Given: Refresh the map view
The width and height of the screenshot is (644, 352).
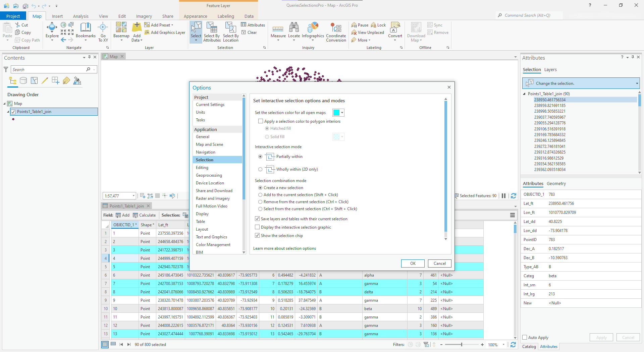Looking at the screenshot, I should point(514,196).
